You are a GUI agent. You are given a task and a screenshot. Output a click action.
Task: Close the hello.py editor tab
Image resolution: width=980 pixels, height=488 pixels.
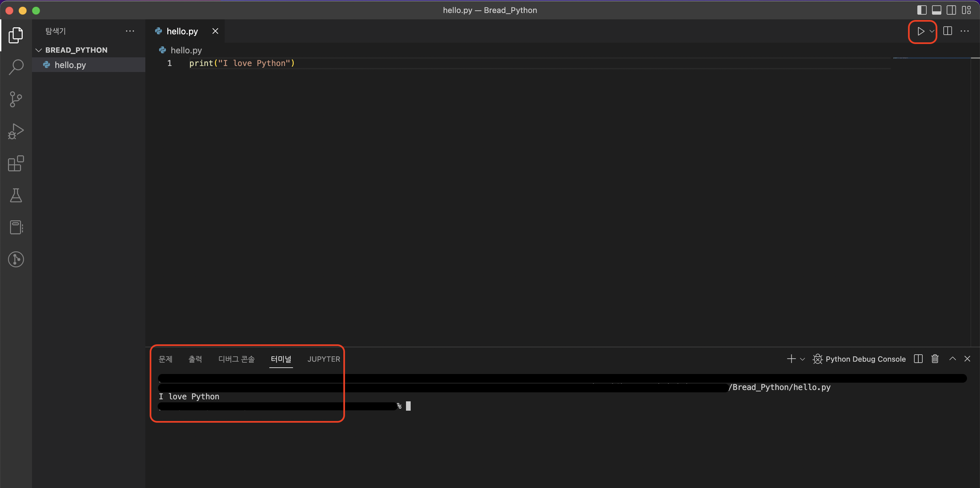point(215,31)
